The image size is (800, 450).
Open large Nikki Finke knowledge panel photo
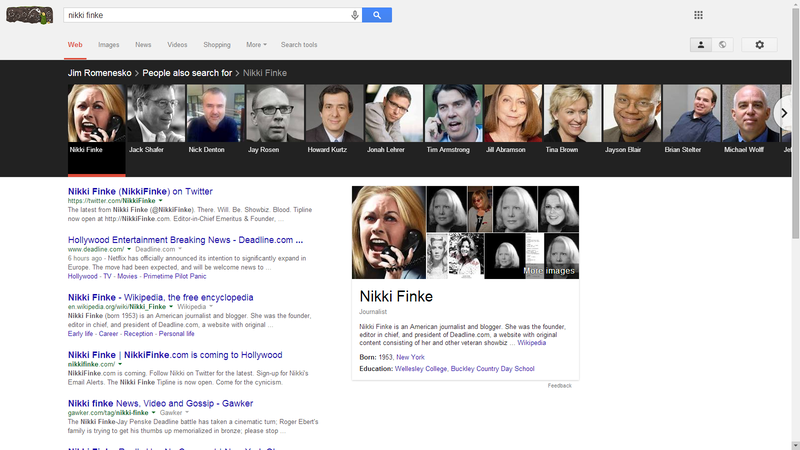pos(389,233)
